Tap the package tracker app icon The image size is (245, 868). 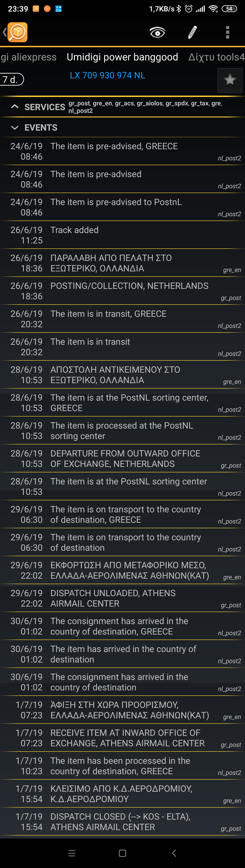click(x=17, y=32)
